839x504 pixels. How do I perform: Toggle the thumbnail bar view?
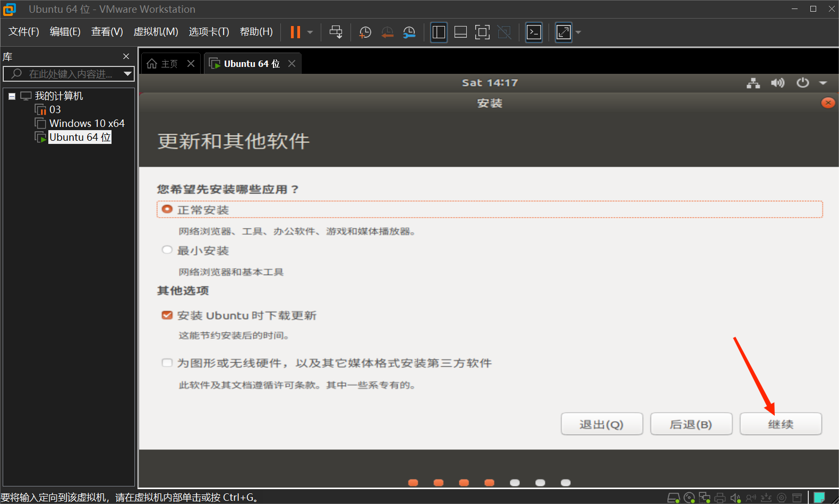[461, 32]
